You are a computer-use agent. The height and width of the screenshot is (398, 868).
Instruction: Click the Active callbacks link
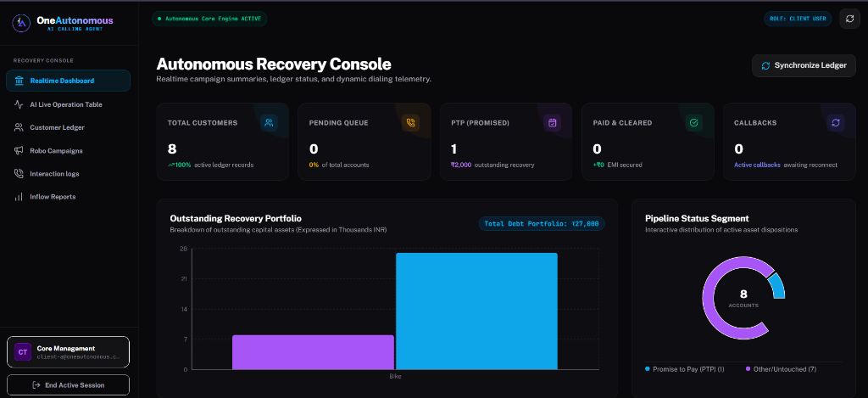pos(757,165)
